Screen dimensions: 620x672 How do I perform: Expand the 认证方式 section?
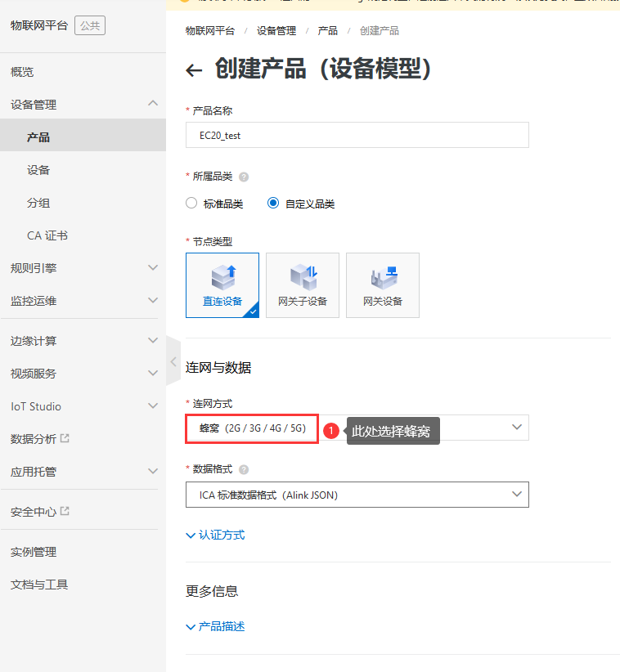(x=215, y=535)
